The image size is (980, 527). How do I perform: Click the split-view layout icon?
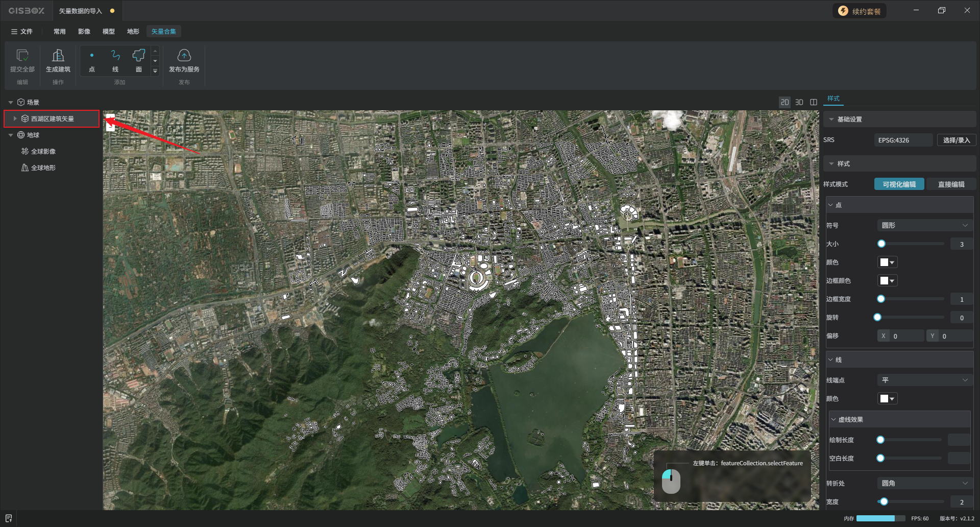coord(814,102)
